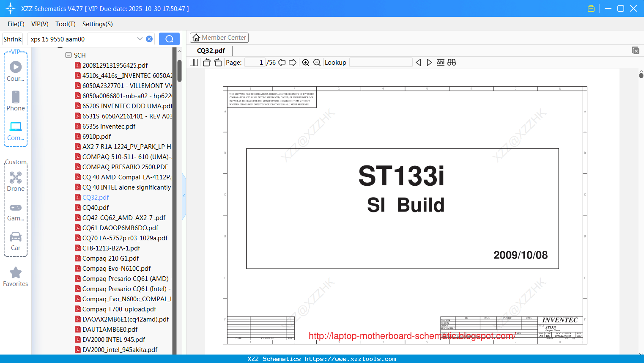Click the binoculars search icon
The height and width of the screenshot is (363, 644).
tap(452, 63)
